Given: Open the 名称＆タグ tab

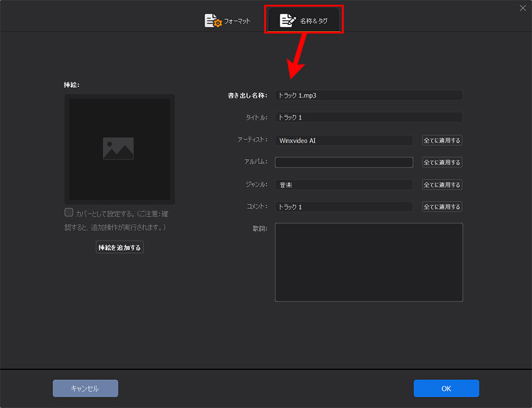Looking at the screenshot, I should click(304, 20).
